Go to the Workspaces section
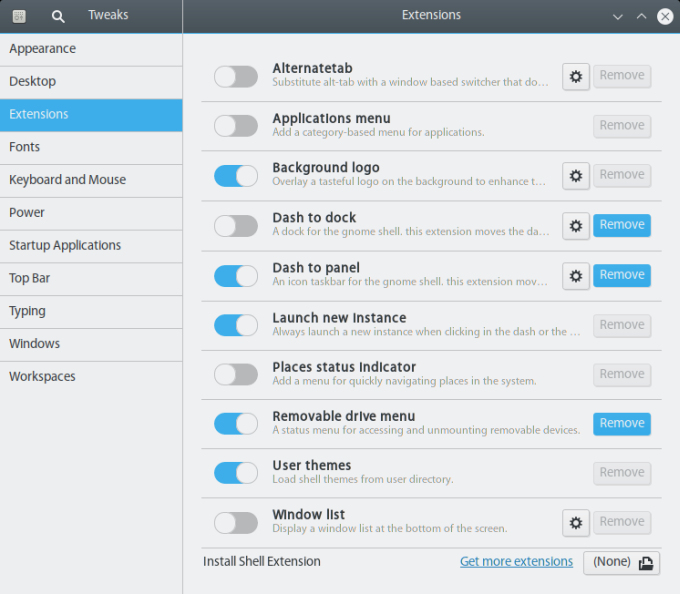This screenshot has width=680, height=594. tap(91, 378)
